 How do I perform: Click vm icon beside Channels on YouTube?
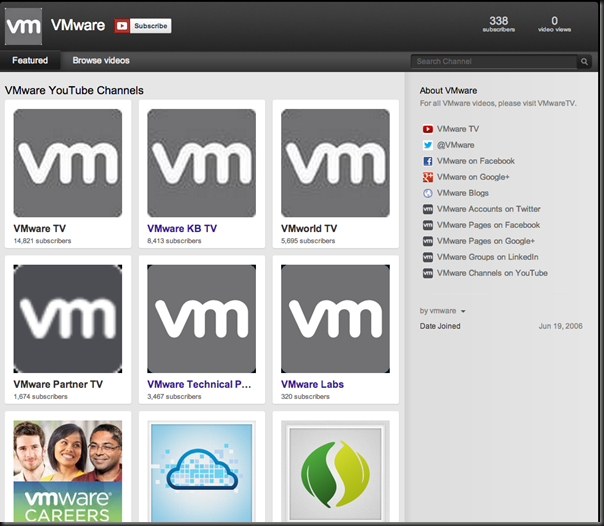pos(428,273)
